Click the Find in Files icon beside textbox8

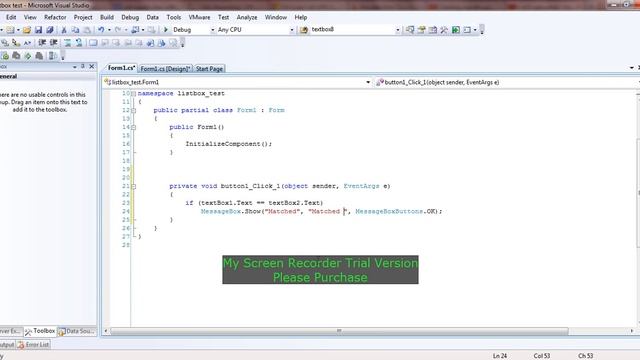(304, 30)
